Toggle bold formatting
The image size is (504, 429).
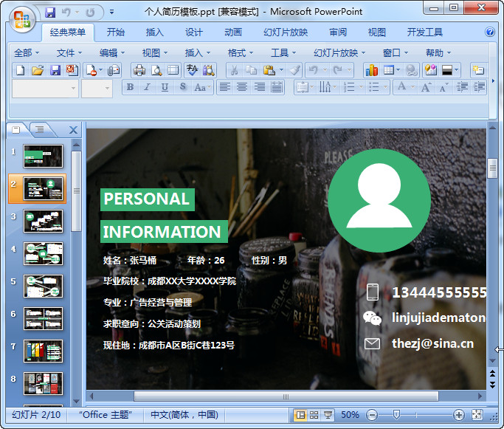coord(130,87)
